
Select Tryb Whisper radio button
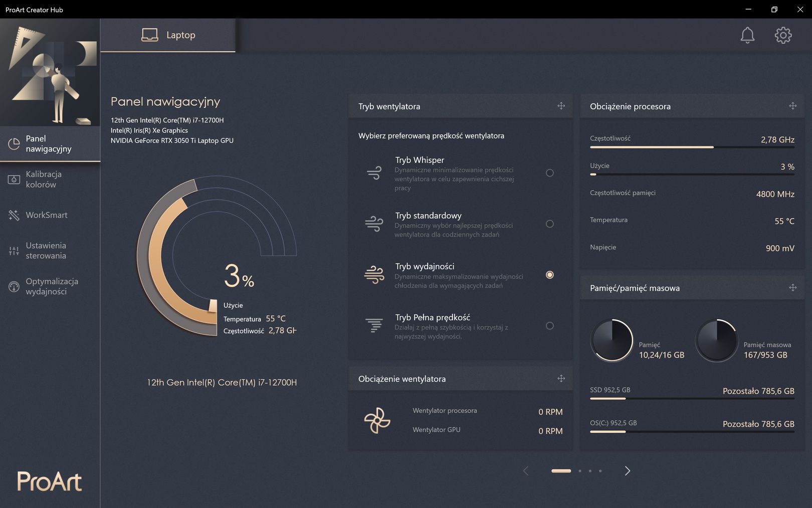(550, 173)
